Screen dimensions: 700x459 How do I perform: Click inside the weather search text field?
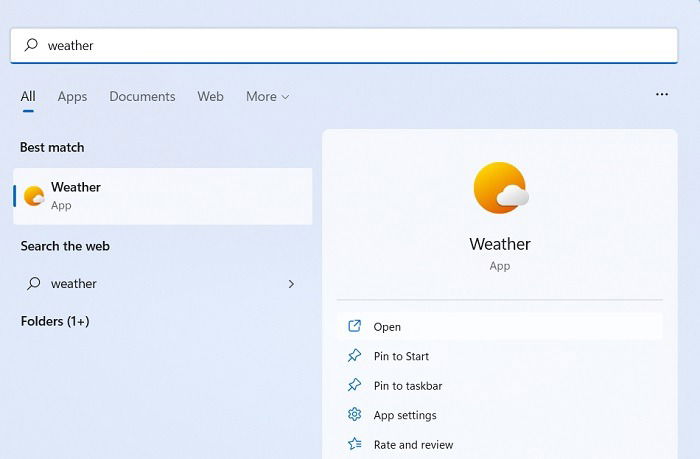click(344, 46)
